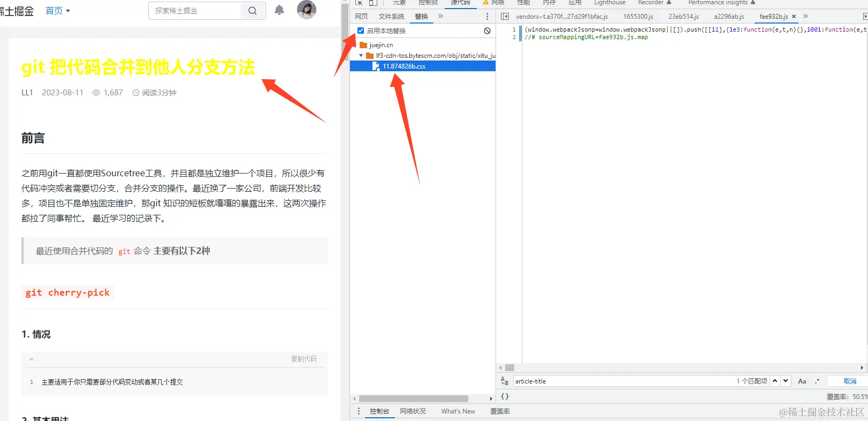Open the 网络 panel tab

[x=493, y=3]
